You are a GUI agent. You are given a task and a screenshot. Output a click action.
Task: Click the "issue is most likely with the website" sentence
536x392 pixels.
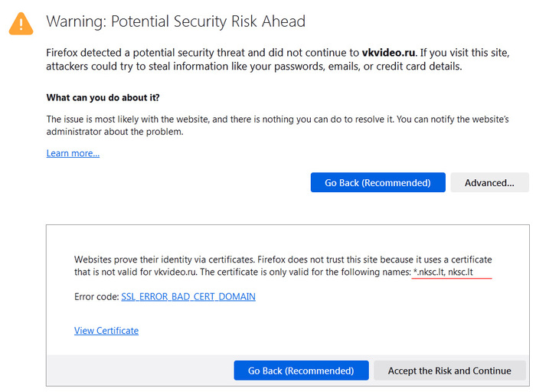click(153, 119)
